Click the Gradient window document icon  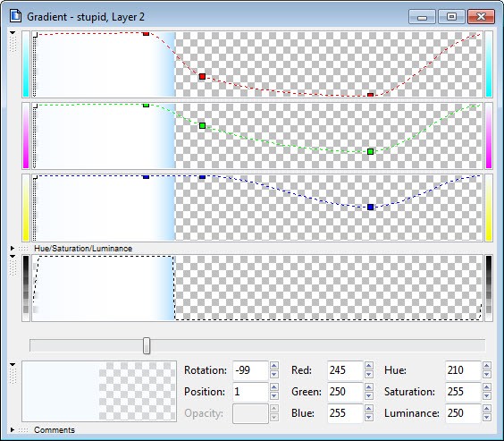[x=15, y=16]
